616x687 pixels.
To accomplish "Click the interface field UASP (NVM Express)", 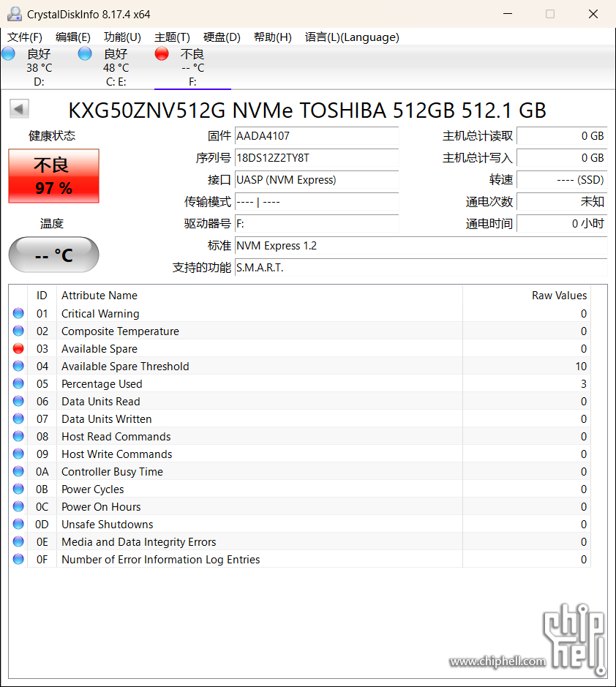I will pyautogui.click(x=317, y=180).
